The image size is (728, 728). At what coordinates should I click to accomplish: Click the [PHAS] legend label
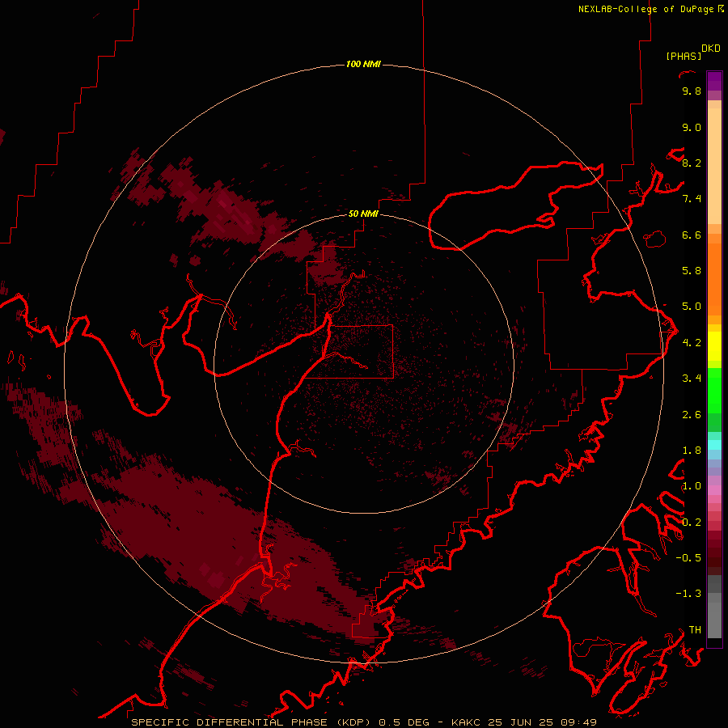tap(684, 56)
